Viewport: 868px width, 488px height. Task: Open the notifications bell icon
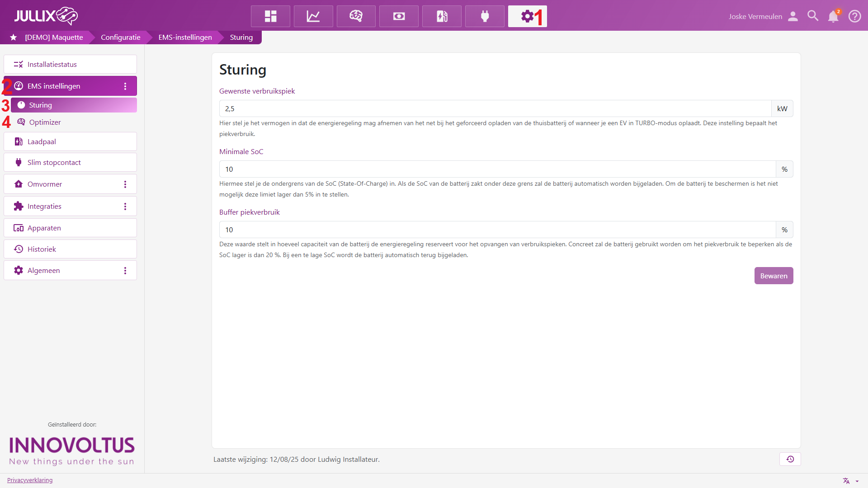click(833, 16)
